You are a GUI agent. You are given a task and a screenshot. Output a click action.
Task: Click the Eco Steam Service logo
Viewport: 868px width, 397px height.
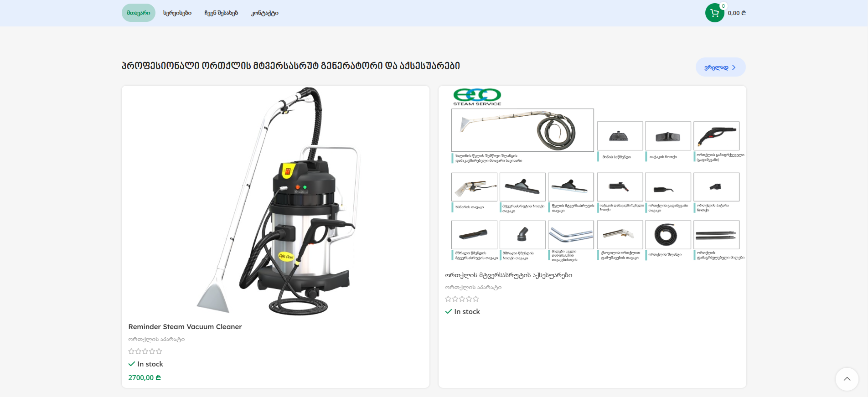click(x=477, y=97)
